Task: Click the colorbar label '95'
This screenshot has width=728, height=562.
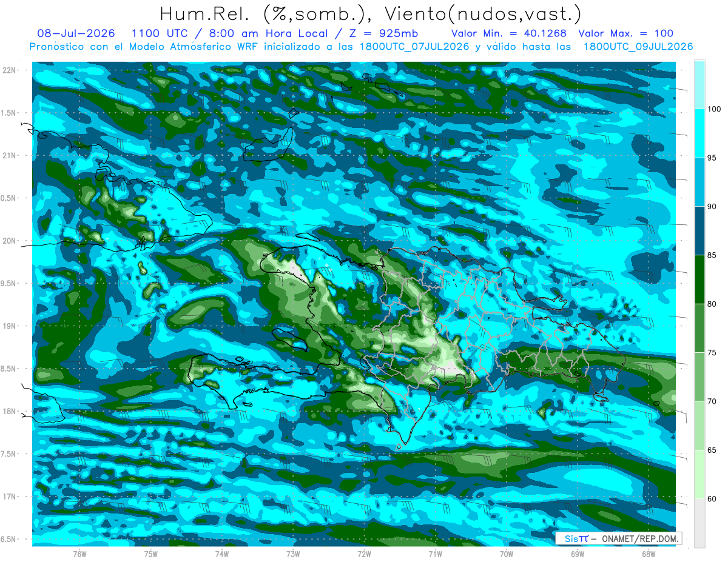Action: click(713, 158)
